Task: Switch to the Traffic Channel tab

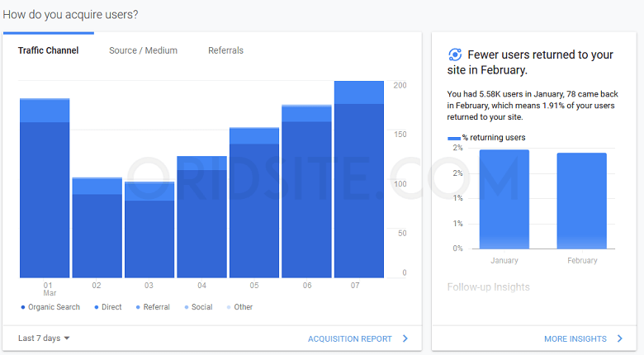Action: [x=49, y=50]
